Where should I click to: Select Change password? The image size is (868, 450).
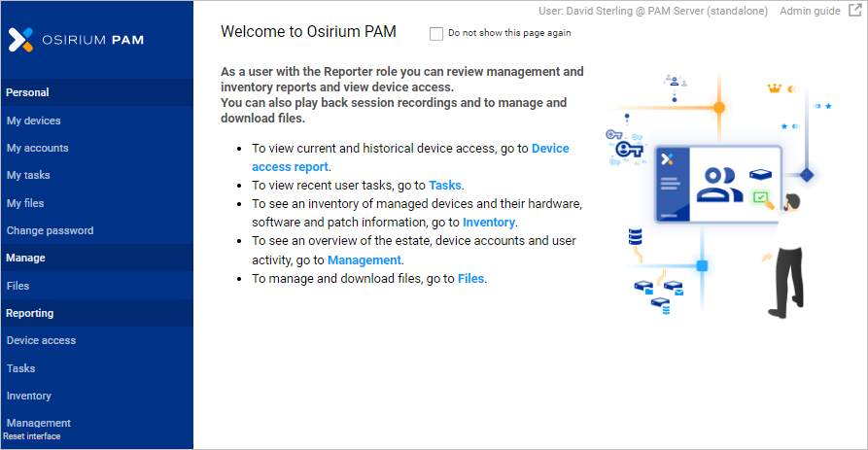click(x=50, y=230)
